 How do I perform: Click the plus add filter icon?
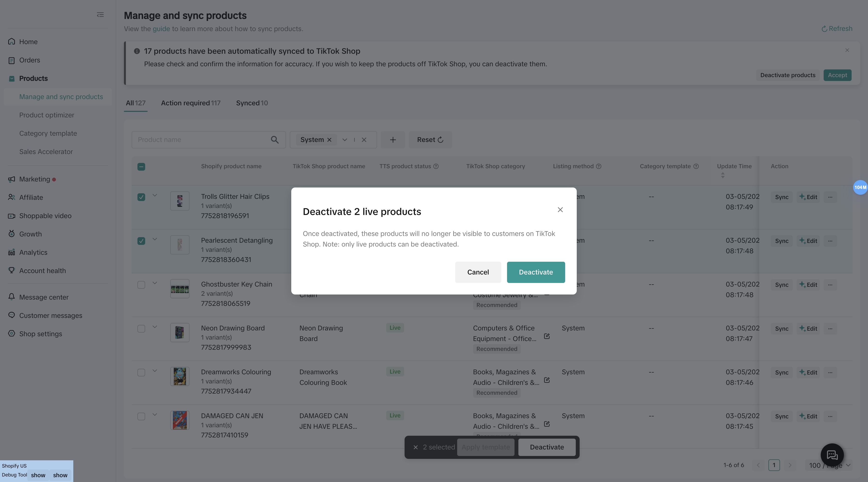(x=393, y=140)
